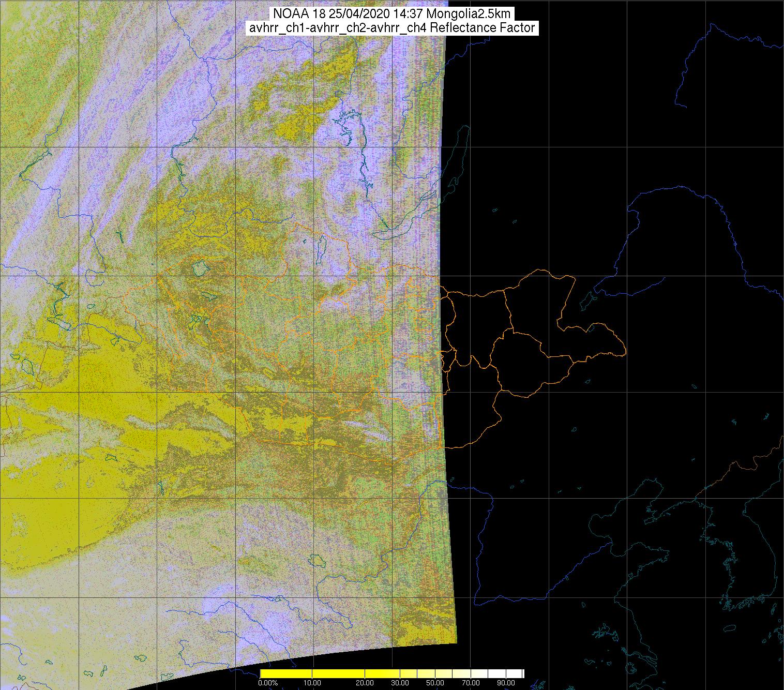Image resolution: width=784 pixels, height=690 pixels.
Task: Click the title line 'NOAA 18 25/04/2020 14:37 Mongolia2.5km'
Action: point(392,13)
